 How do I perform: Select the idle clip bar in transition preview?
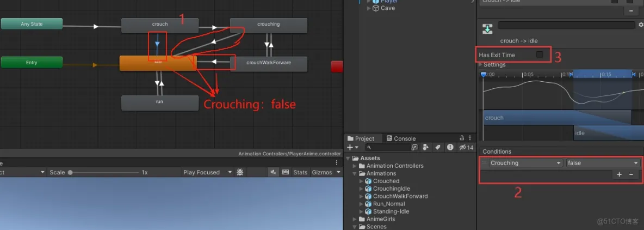coord(609,133)
